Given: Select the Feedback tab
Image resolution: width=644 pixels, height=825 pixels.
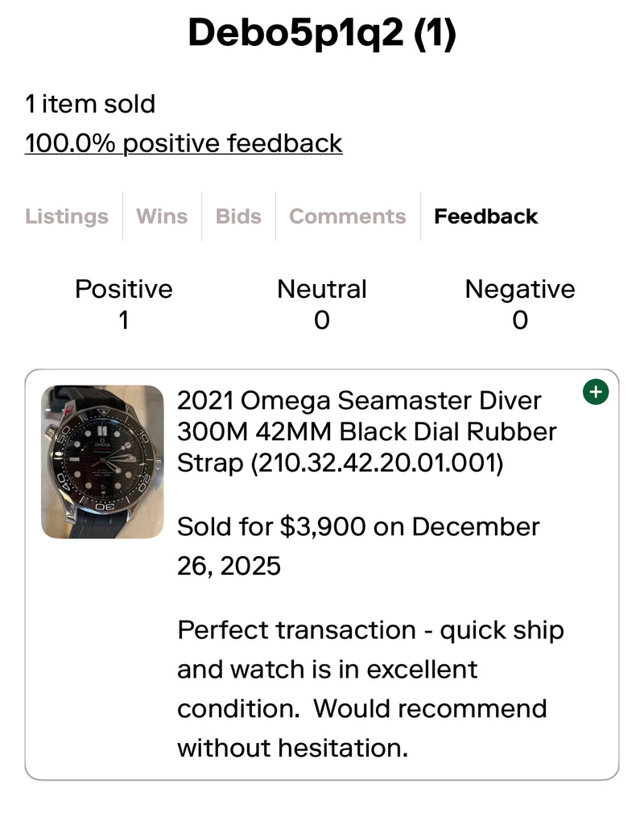Looking at the screenshot, I should pyautogui.click(x=485, y=217).
